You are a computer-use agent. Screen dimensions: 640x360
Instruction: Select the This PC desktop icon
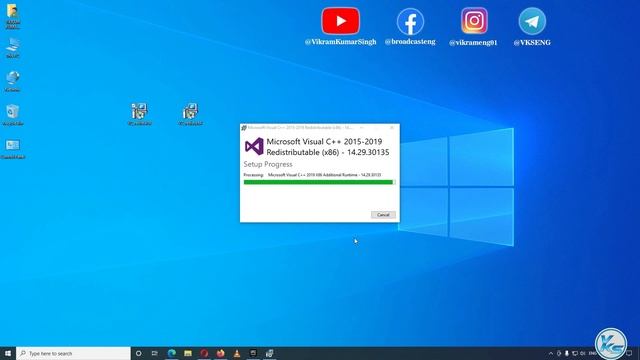(13, 48)
